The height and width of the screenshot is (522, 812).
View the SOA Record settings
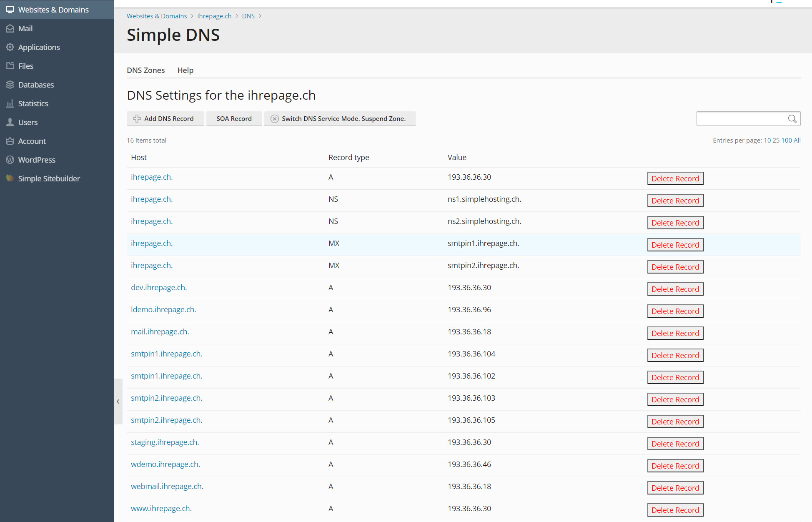[x=234, y=118]
